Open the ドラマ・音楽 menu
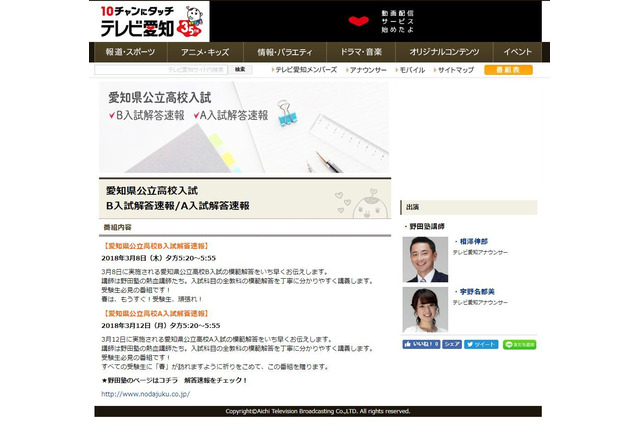This screenshot has height=426, width=640. click(361, 52)
